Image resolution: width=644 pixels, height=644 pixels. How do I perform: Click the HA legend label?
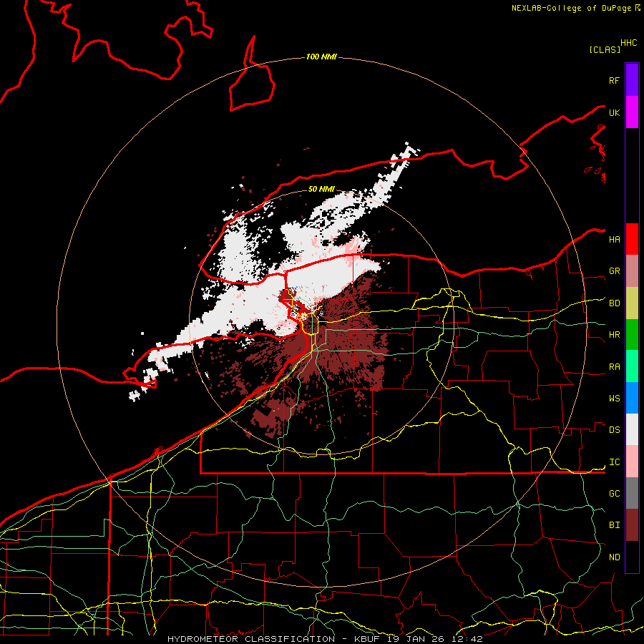tap(615, 239)
